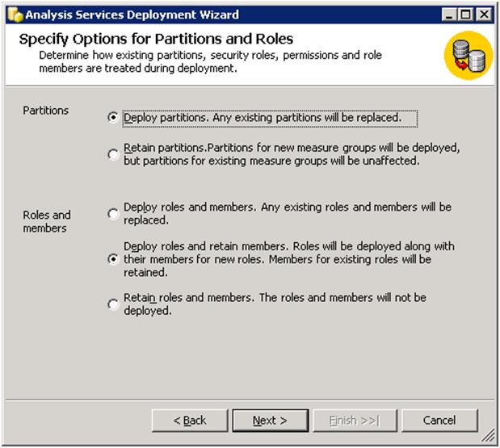The width and height of the screenshot is (500, 448).
Task: Minimize the Deployment Wizard window
Action: click(x=449, y=15)
